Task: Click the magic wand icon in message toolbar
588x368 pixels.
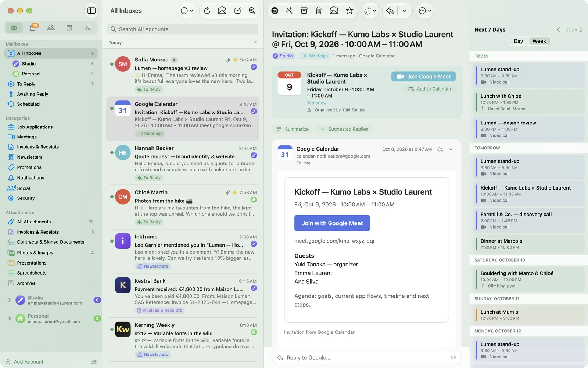Action: click(289, 11)
